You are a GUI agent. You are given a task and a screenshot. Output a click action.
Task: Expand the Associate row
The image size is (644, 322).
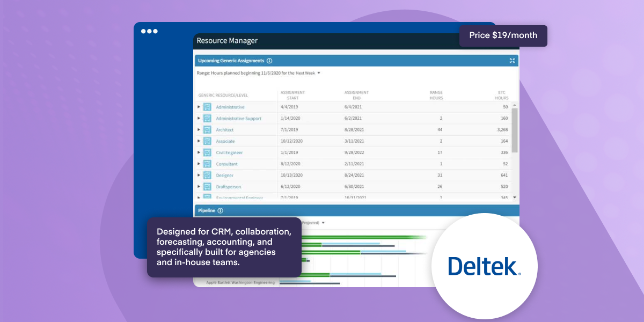[199, 141]
